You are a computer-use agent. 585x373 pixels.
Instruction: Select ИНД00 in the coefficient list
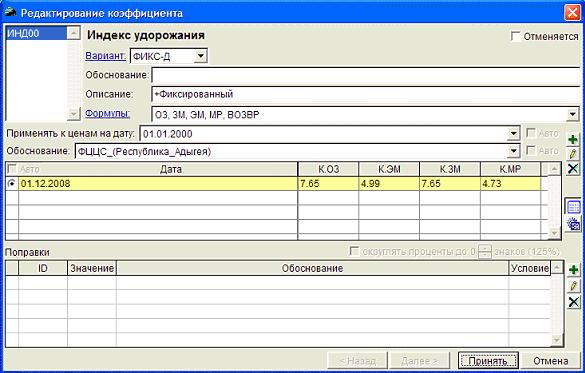click(x=37, y=33)
